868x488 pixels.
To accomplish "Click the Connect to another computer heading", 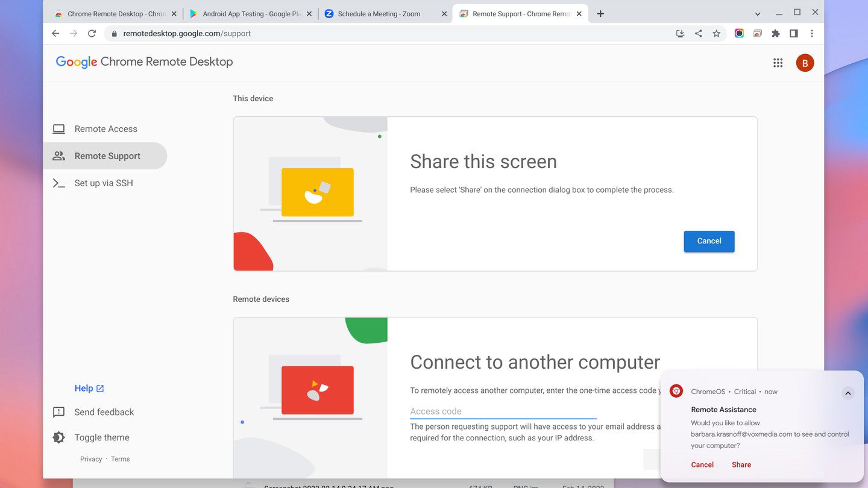I will (x=535, y=362).
